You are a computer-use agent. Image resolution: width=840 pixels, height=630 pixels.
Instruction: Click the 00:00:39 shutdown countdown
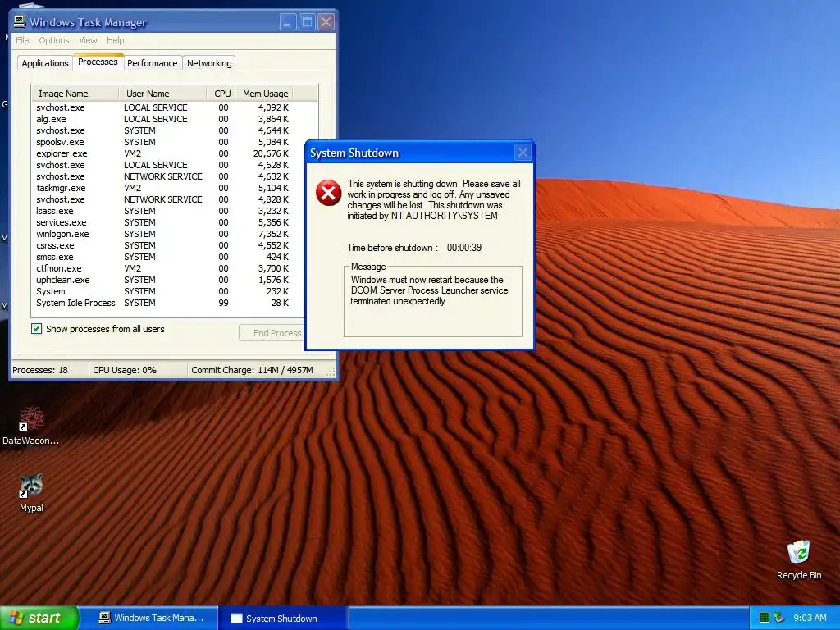coord(464,248)
